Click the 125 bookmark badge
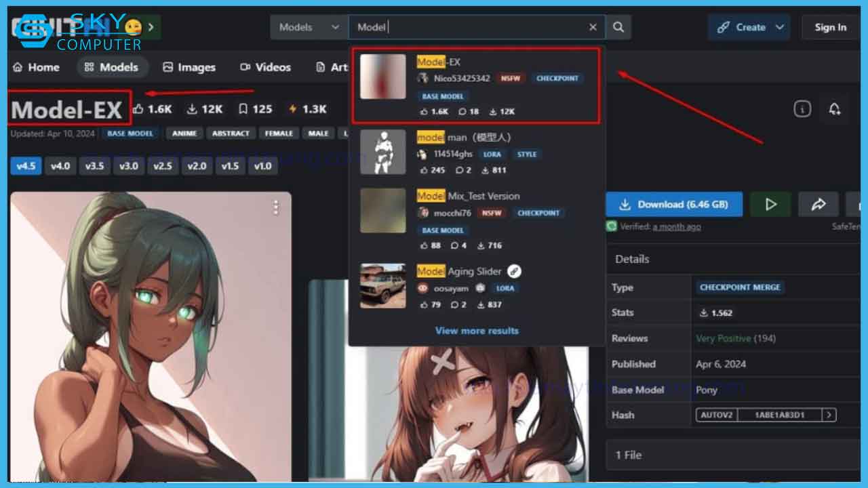Screen dimensions: 868x488 (256, 108)
